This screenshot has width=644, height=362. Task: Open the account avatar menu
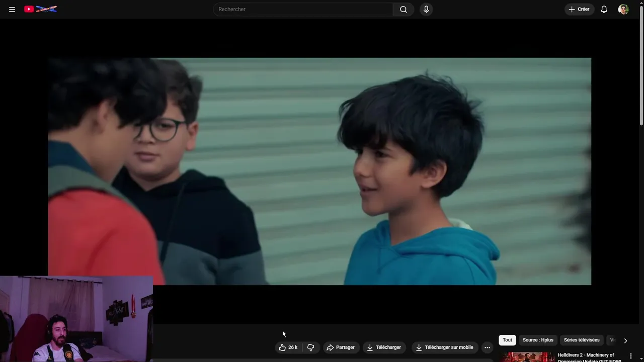[623, 9]
